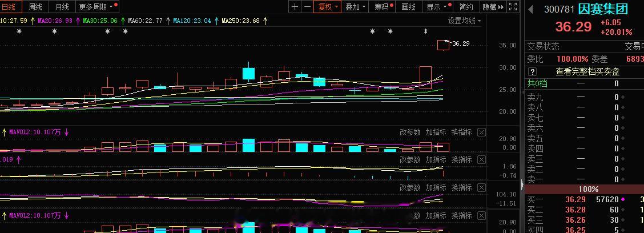Click the MA20:26.93 label
Viewport: 644px width, 233px height.
point(55,21)
